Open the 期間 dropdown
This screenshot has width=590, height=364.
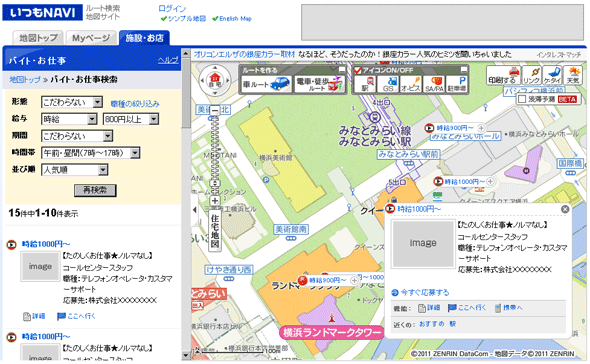(77, 136)
